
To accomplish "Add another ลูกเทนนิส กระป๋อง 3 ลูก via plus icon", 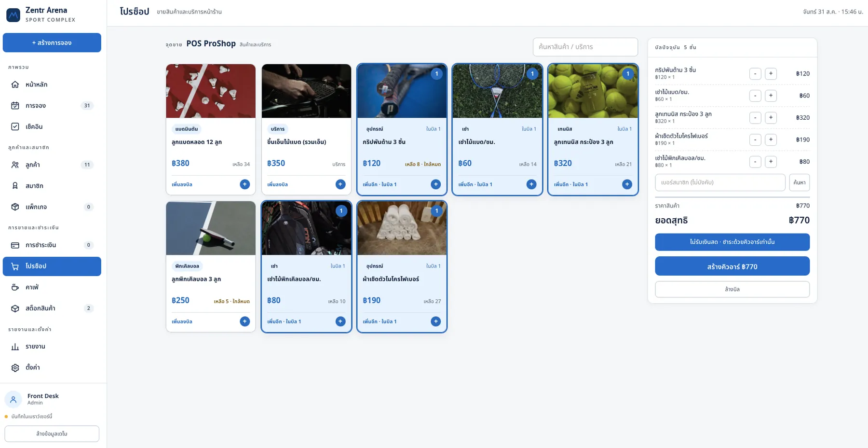I will tap(627, 184).
